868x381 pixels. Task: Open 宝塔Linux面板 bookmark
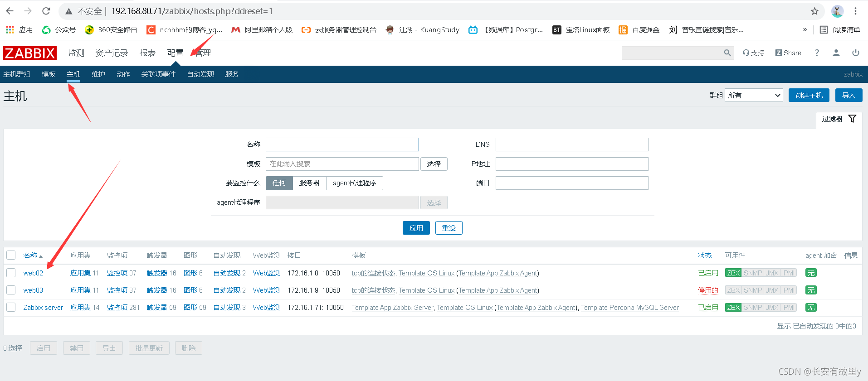pos(581,29)
